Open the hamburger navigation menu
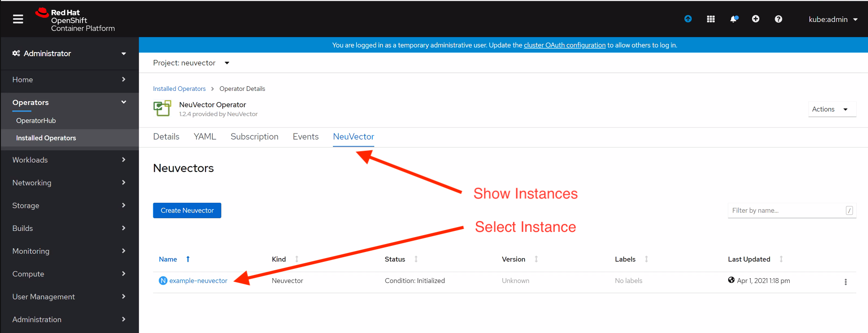 click(18, 19)
